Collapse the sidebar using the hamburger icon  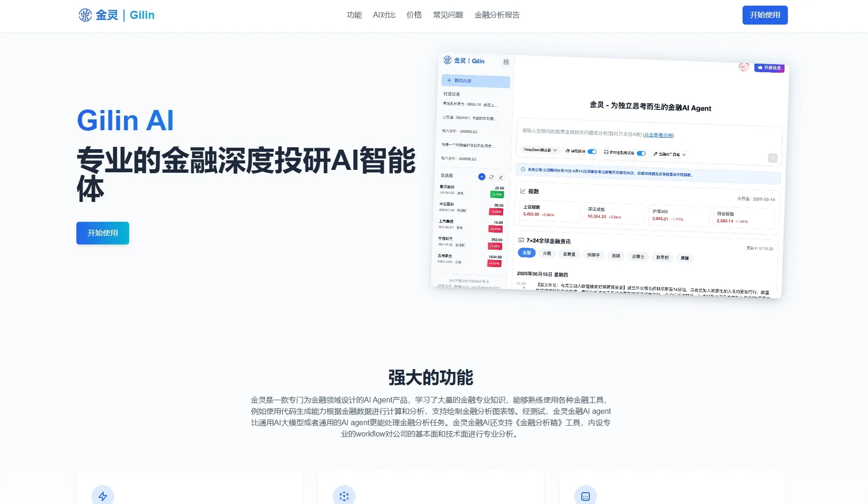506,62
